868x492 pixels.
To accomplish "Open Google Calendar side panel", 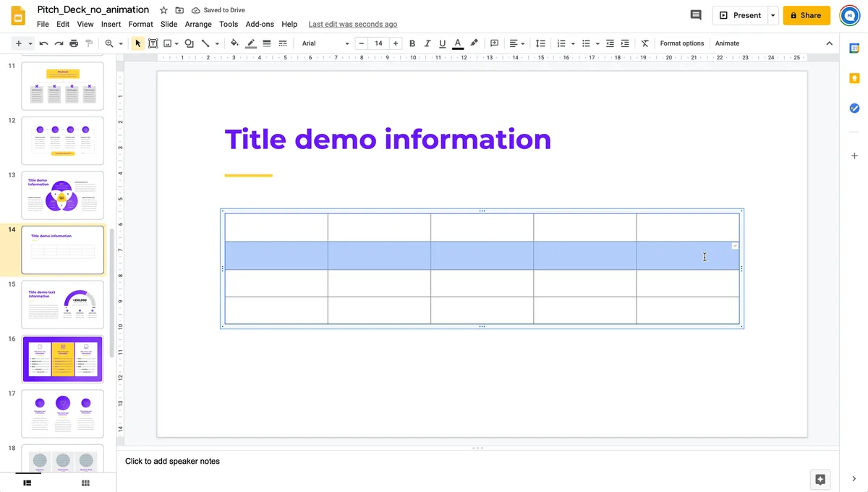I will tap(854, 48).
